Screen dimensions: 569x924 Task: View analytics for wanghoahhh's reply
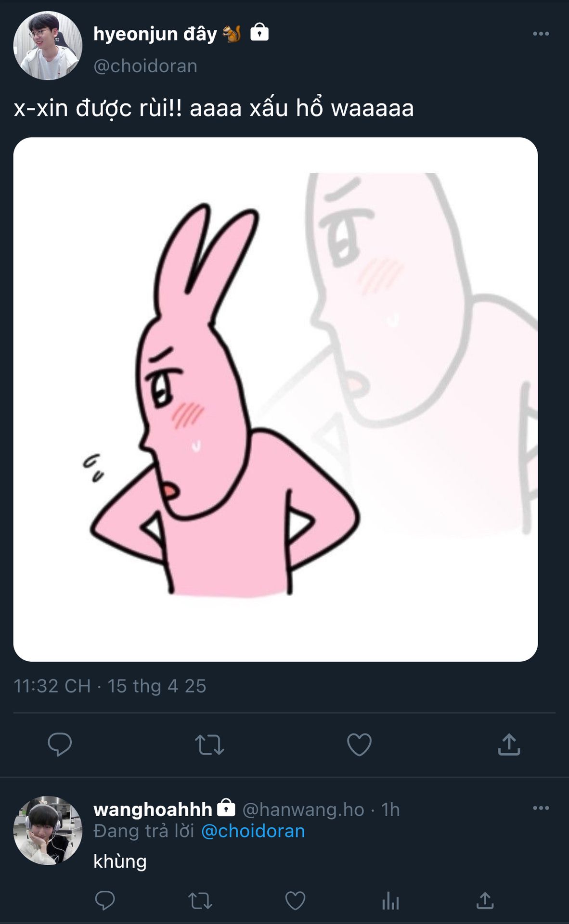[x=390, y=900]
